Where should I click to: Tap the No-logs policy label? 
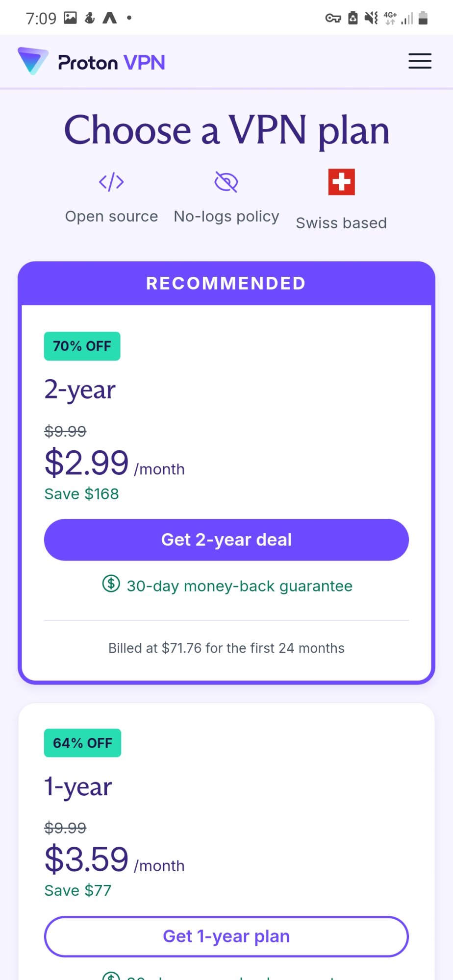tap(226, 216)
